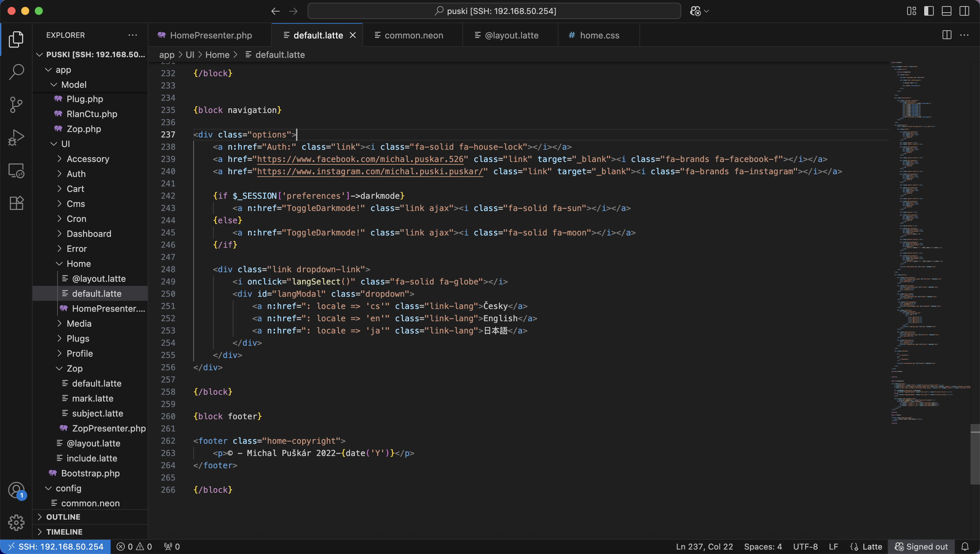This screenshot has width=980, height=554.
Task: Open the Run and Debug view
Action: [16, 137]
